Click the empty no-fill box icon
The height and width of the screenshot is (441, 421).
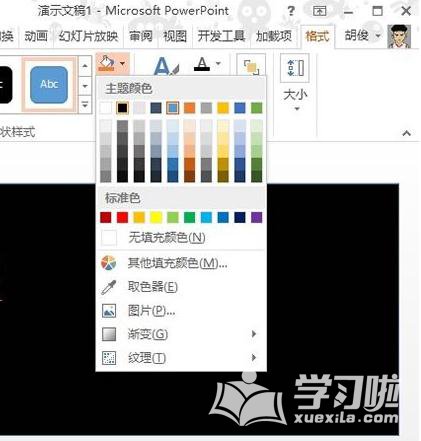pos(109,238)
